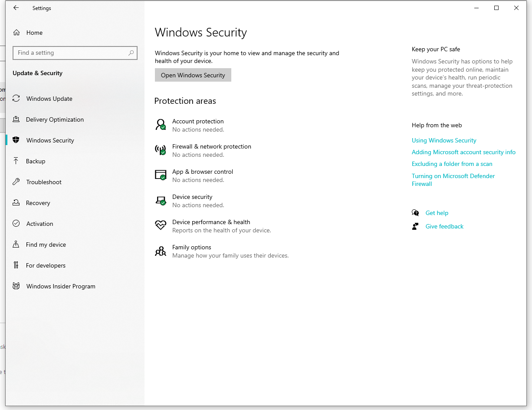Click the Windows Insider Program icon
Image resolution: width=532 pixels, height=410 pixels.
pos(16,286)
